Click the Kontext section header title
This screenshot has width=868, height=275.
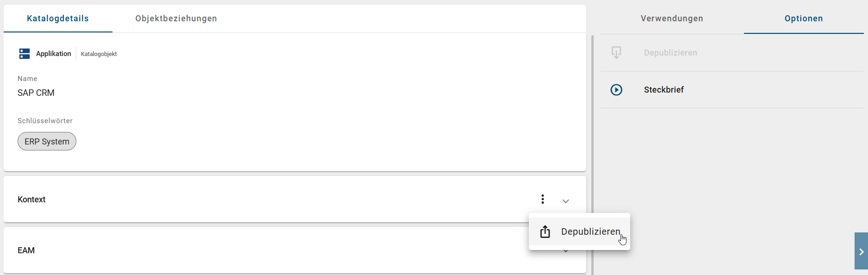pos(31,199)
